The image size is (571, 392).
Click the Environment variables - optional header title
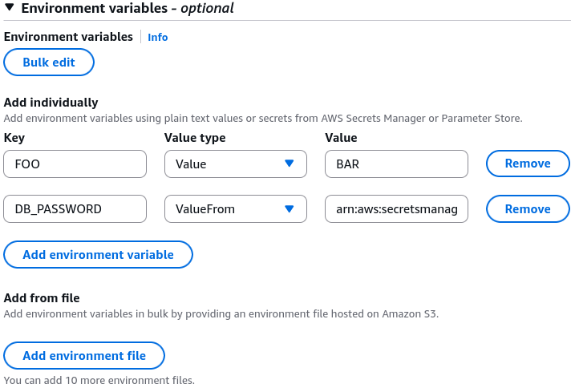(x=128, y=8)
